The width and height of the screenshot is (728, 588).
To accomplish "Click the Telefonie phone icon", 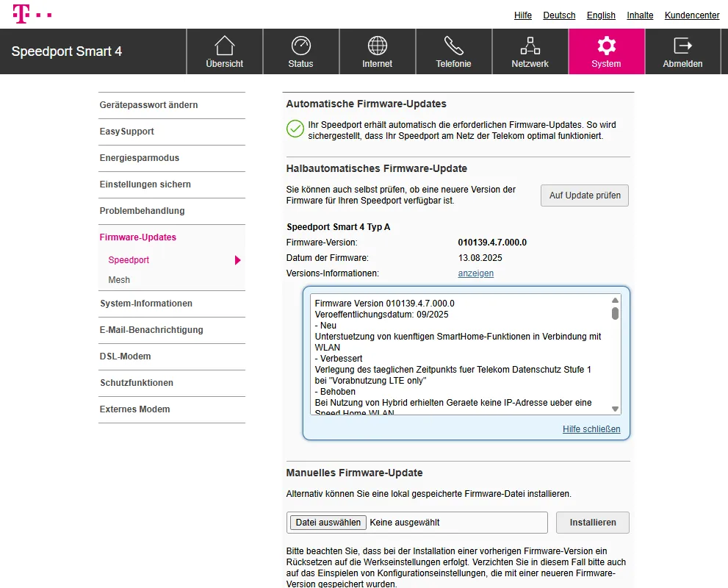I will click(453, 45).
